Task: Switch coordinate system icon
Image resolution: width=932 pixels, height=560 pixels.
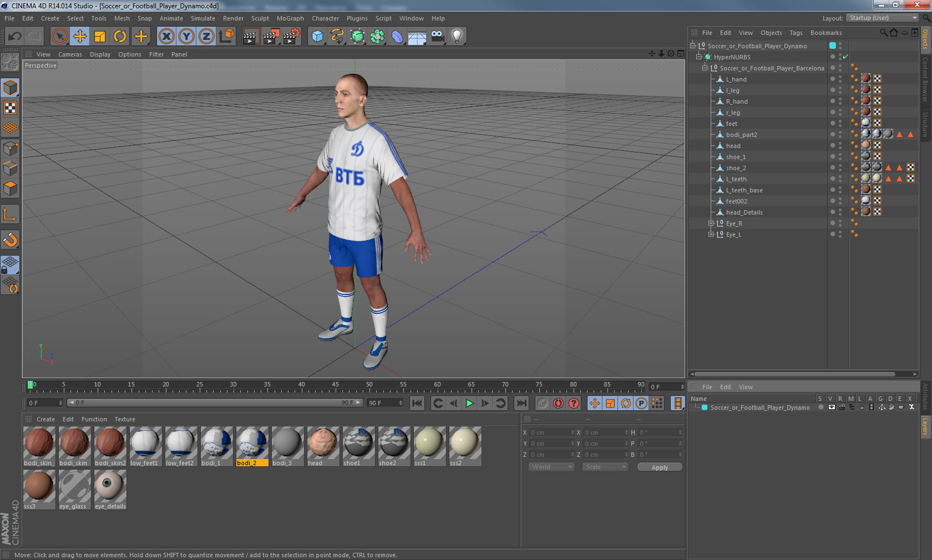Action: (x=226, y=37)
